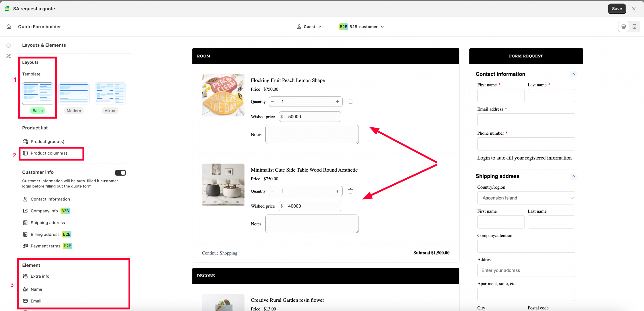The width and height of the screenshot is (644, 311).
Task: Click the Contact information First name field
Action: click(x=501, y=96)
